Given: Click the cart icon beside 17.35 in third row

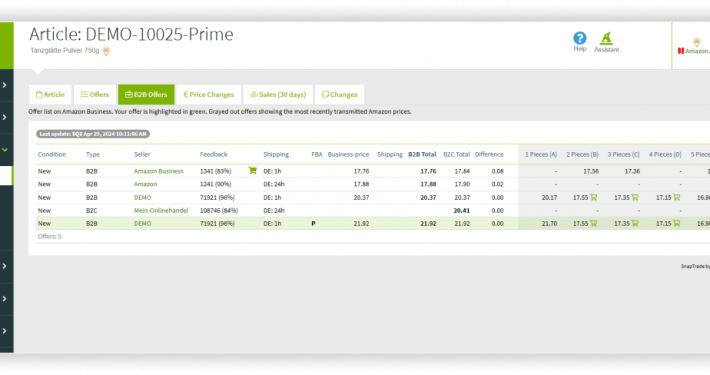Looking at the screenshot, I should click(635, 197).
